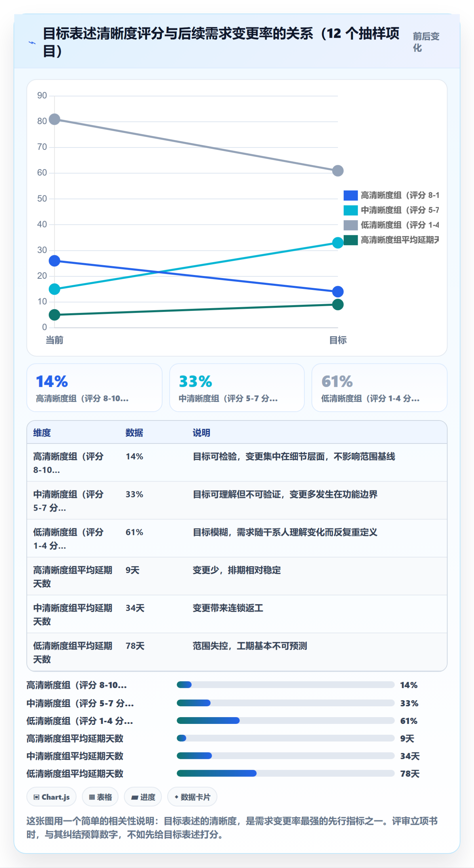This screenshot has height=868, width=474.
Task: Click the footer note starting 这张图用一个简单的相关性说明
Action: pos(232,828)
